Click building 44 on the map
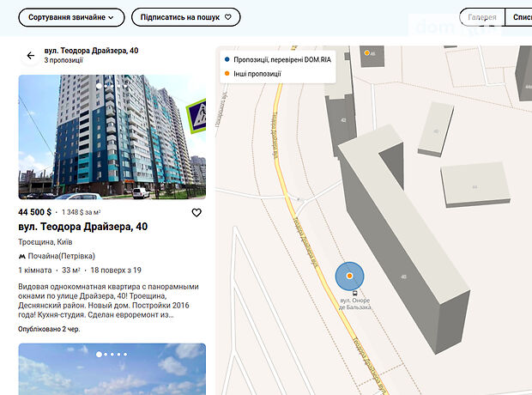Screen dimensions: 532x395 point(475,187)
